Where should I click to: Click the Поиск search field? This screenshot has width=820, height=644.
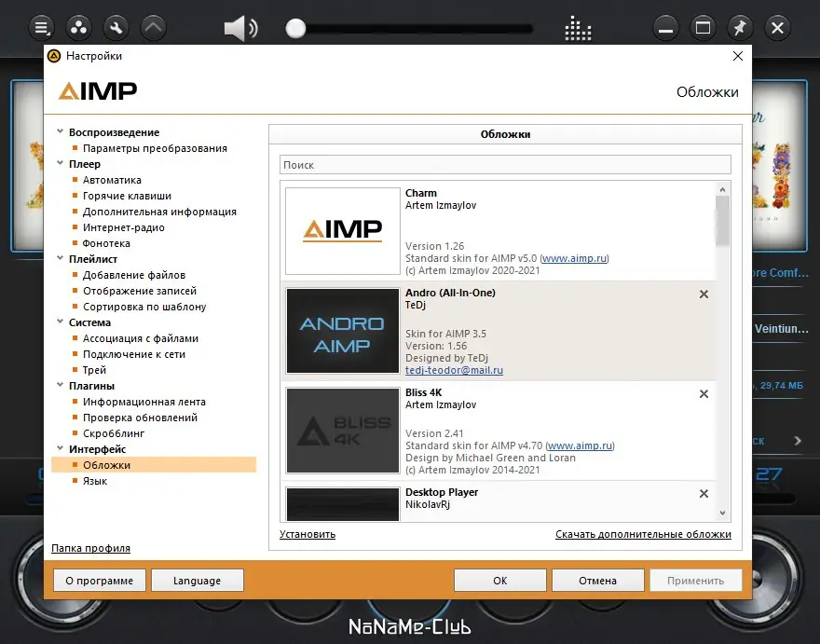click(x=505, y=165)
